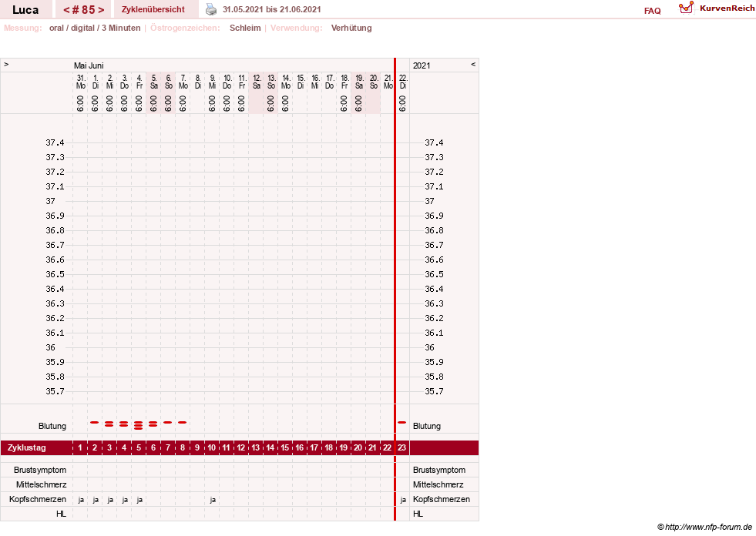Click the cycle number # 85
The image size is (756, 536).
coord(84,10)
